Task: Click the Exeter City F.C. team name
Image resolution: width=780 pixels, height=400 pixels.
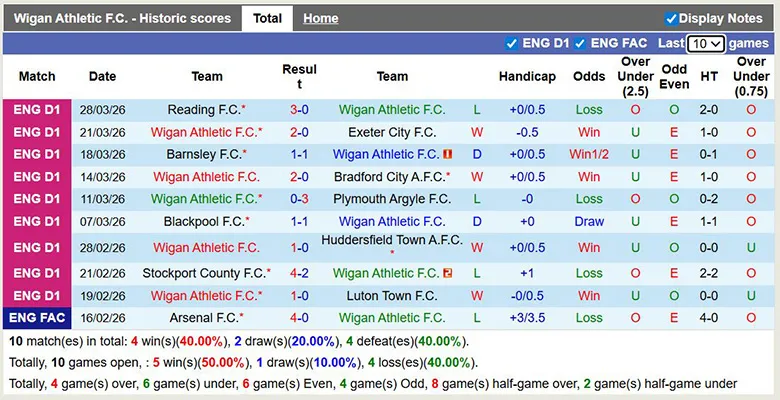Action: (392, 132)
